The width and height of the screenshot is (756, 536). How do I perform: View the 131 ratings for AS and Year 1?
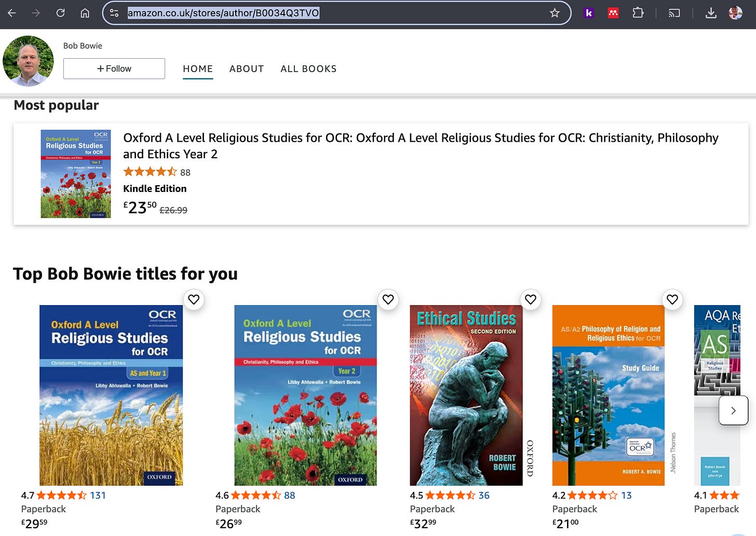[x=98, y=496]
